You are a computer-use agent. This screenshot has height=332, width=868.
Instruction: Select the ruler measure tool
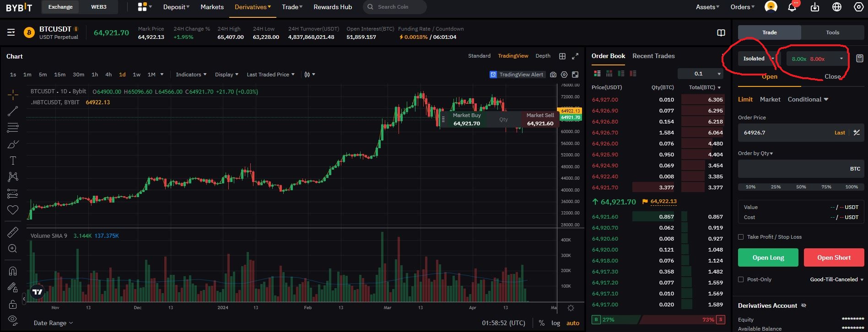click(x=13, y=232)
